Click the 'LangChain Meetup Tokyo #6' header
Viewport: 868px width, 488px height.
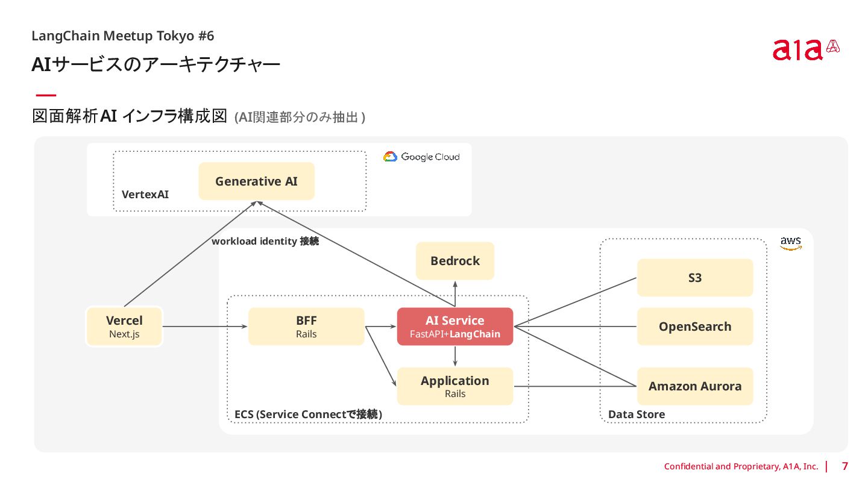pos(123,36)
